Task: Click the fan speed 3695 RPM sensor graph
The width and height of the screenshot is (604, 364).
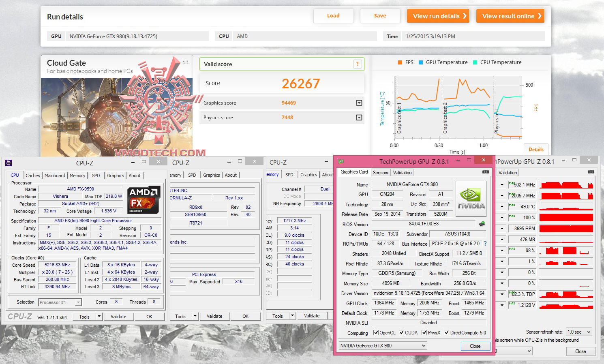Action: point(566,229)
